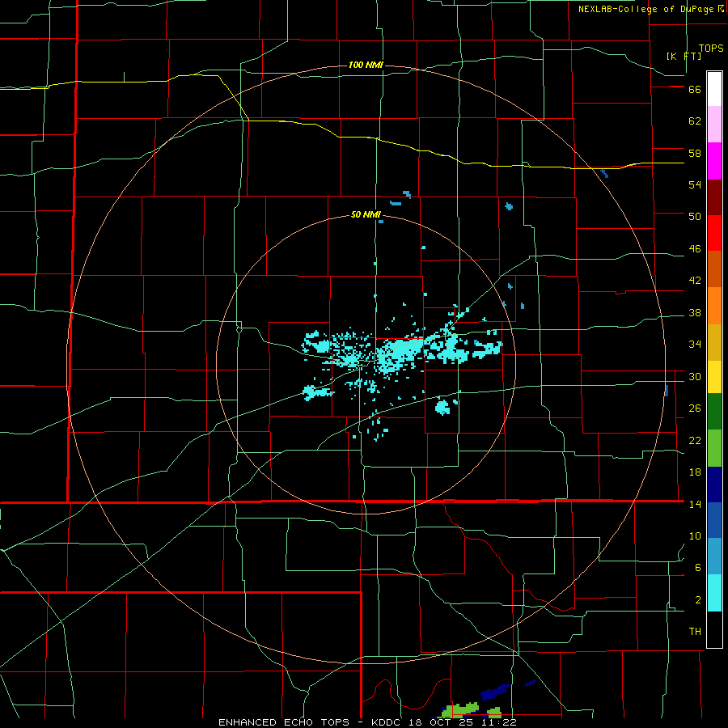The width and height of the screenshot is (728, 728).
Task: Click the '30' legend value
Action: [x=695, y=376]
